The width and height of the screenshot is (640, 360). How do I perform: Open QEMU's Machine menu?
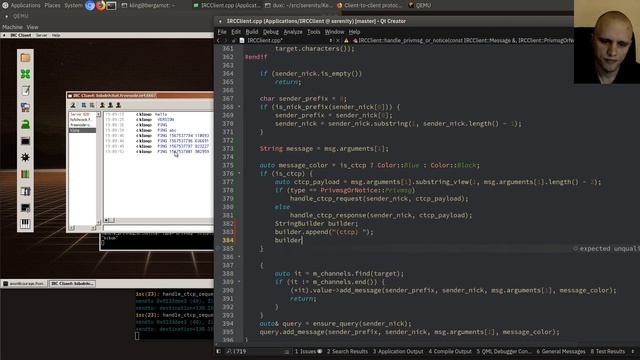(x=12, y=27)
